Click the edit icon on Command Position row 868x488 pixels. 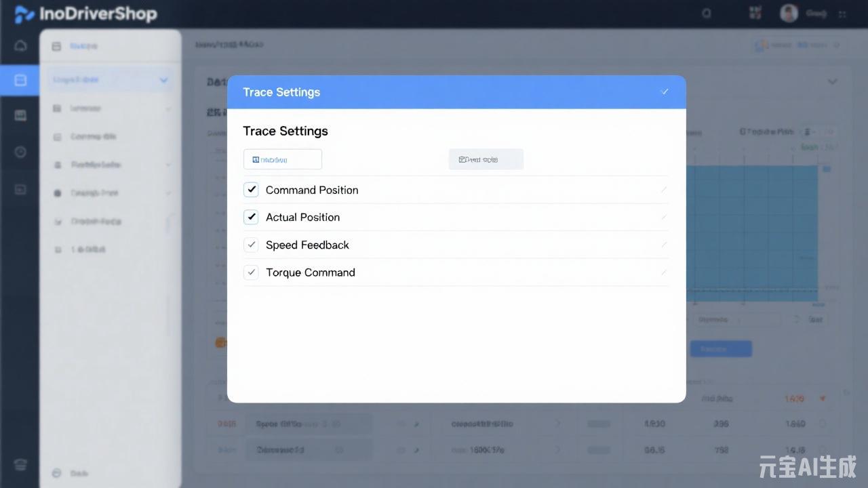click(663, 190)
